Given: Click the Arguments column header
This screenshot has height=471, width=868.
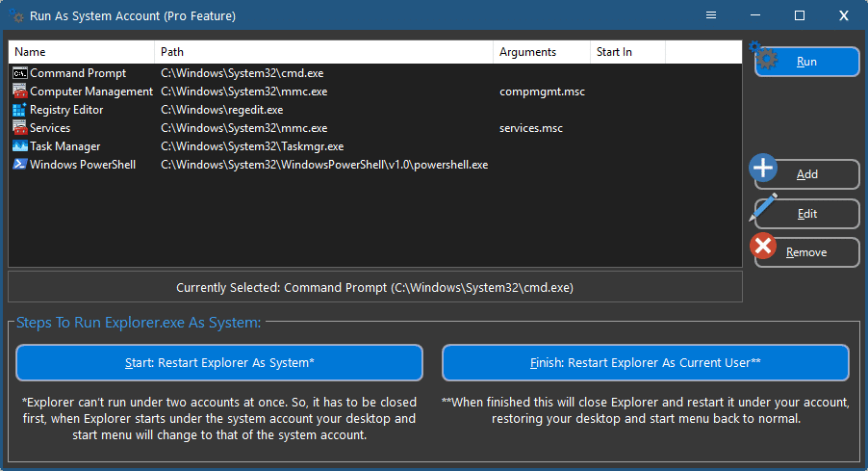Looking at the screenshot, I should pyautogui.click(x=541, y=52).
